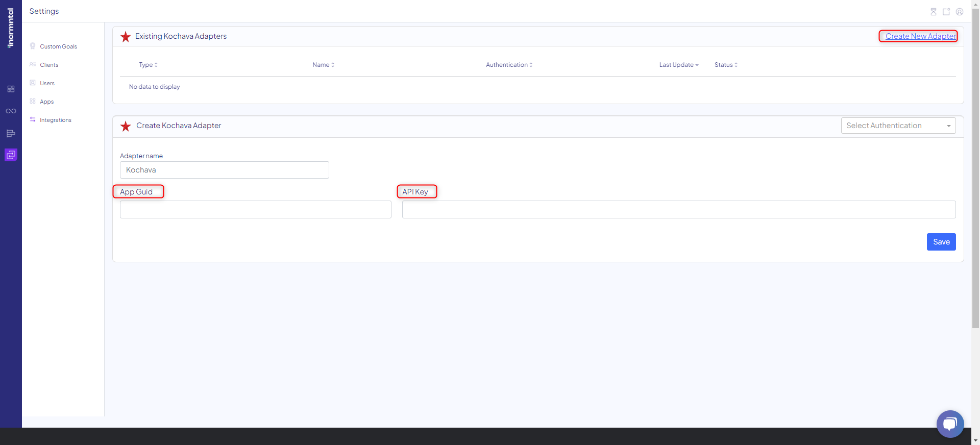Open the user profile avatar icon
Image resolution: width=980 pixels, height=445 pixels.
(960, 12)
